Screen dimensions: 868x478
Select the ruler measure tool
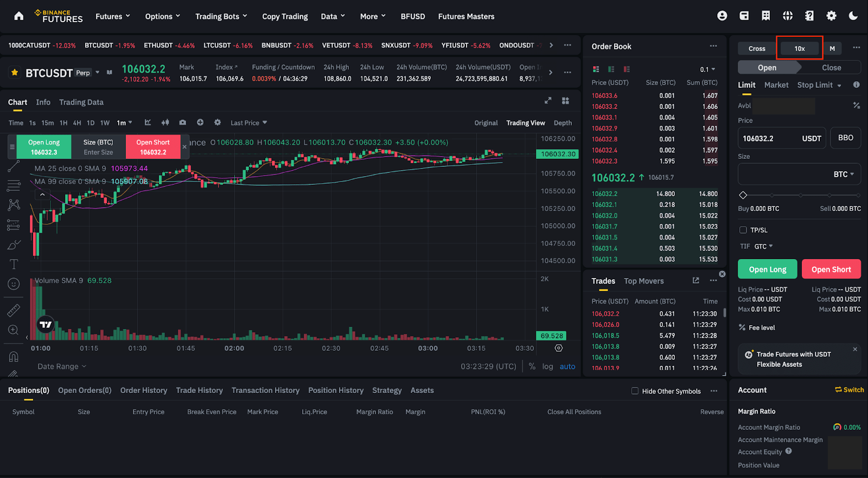click(x=14, y=311)
